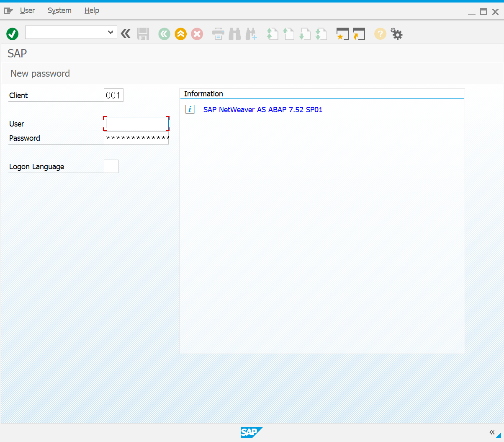The image size is (504, 442).
Task: Click the New password button
Action: (40, 73)
